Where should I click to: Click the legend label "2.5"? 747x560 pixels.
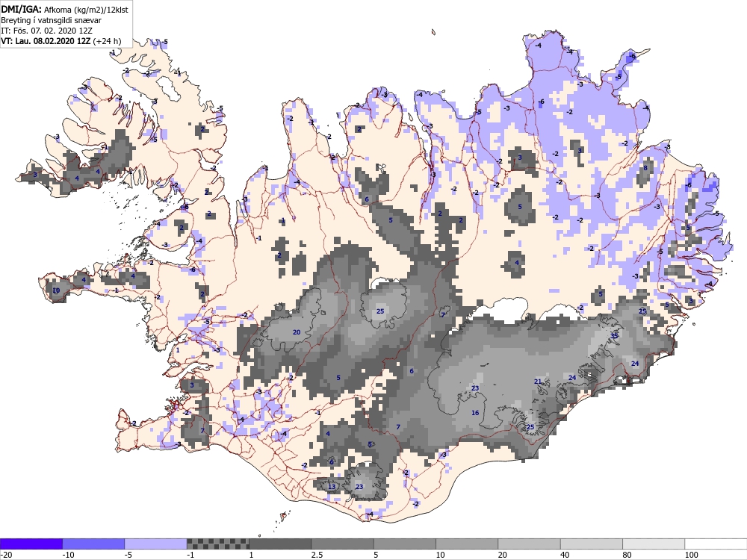(317, 555)
